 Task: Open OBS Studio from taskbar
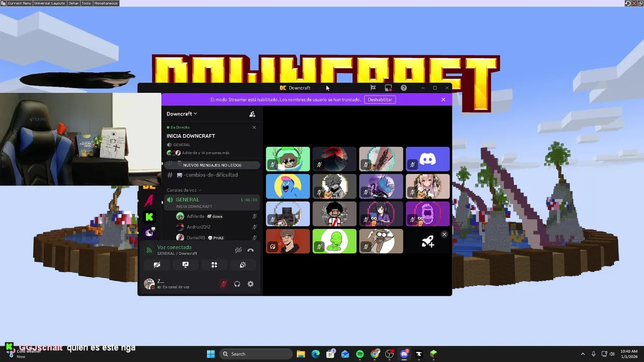(x=389, y=354)
